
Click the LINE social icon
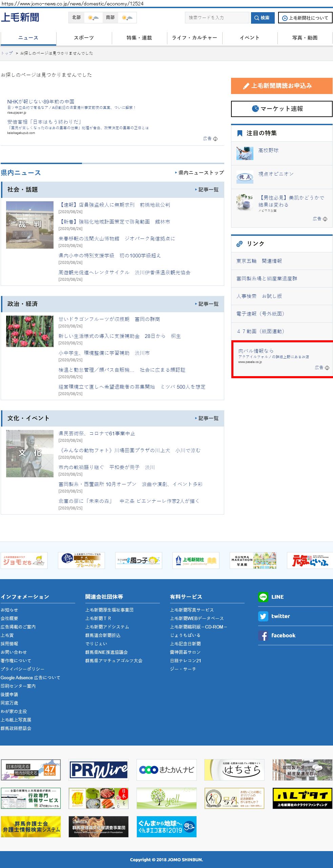coord(263,597)
